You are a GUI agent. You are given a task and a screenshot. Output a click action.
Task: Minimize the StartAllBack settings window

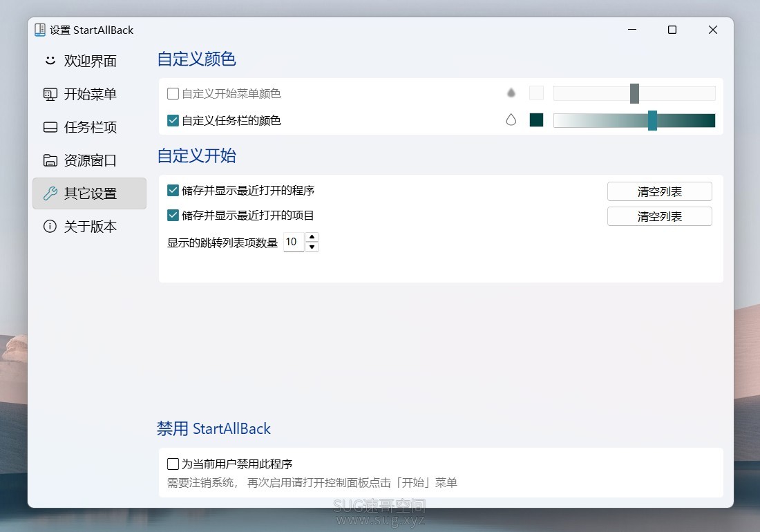(x=632, y=30)
